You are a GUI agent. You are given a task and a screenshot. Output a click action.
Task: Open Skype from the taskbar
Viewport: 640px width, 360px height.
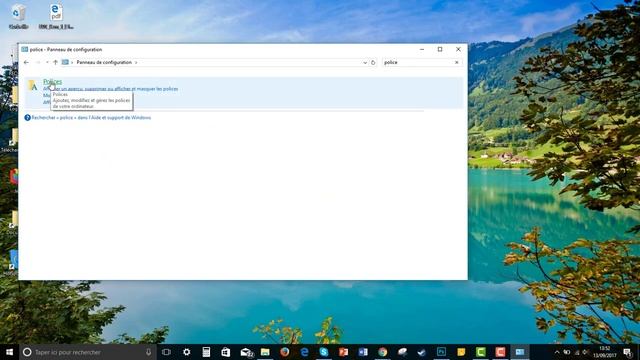(x=324, y=352)
